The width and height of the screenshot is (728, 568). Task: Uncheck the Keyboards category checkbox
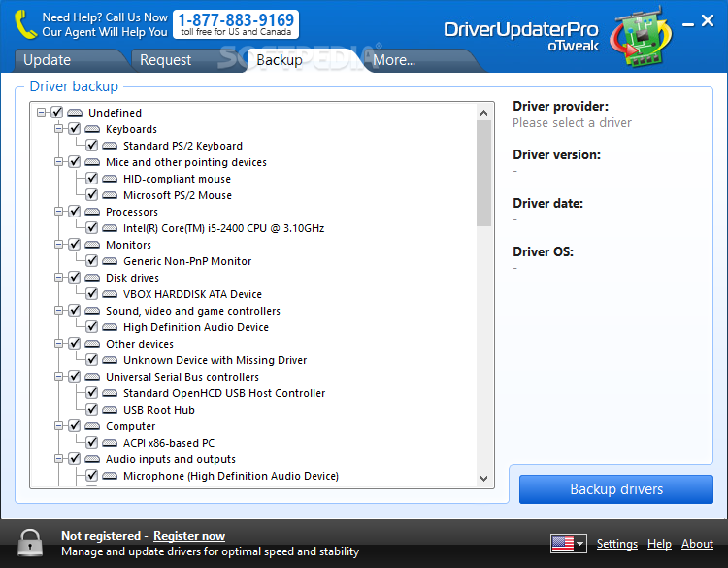coord(75,128)
